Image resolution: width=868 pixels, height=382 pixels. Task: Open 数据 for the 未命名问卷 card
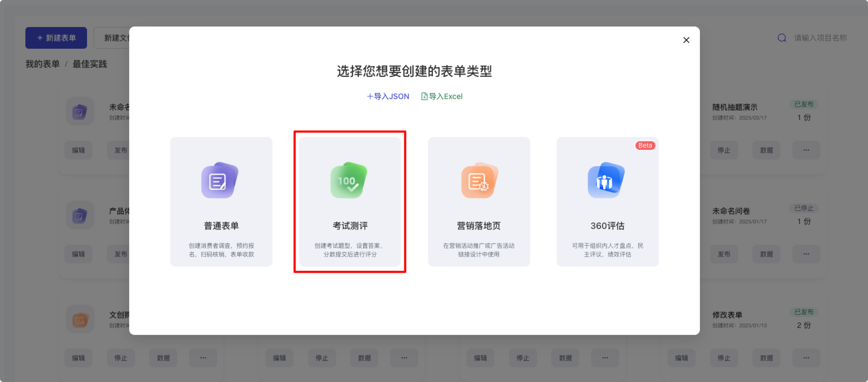(x=766, y=254)
